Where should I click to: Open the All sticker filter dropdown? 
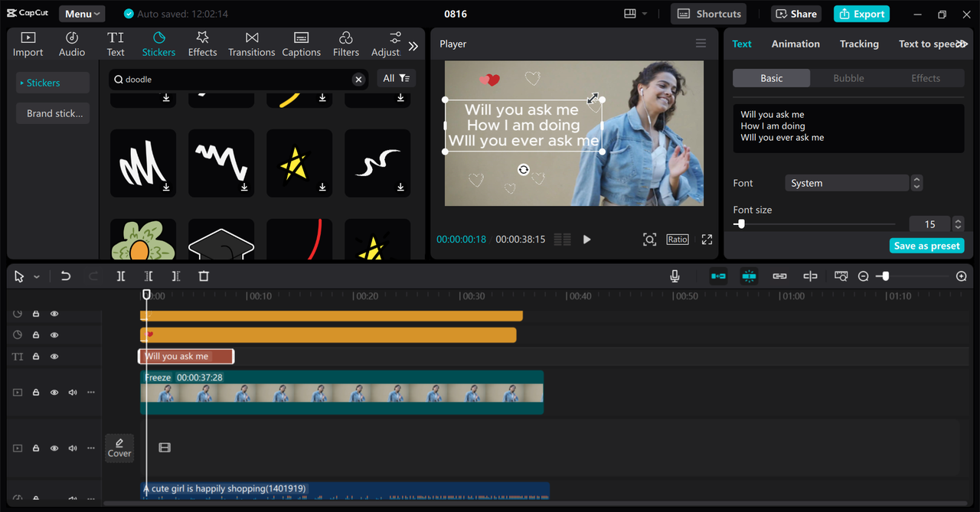(x=396, y=78)
